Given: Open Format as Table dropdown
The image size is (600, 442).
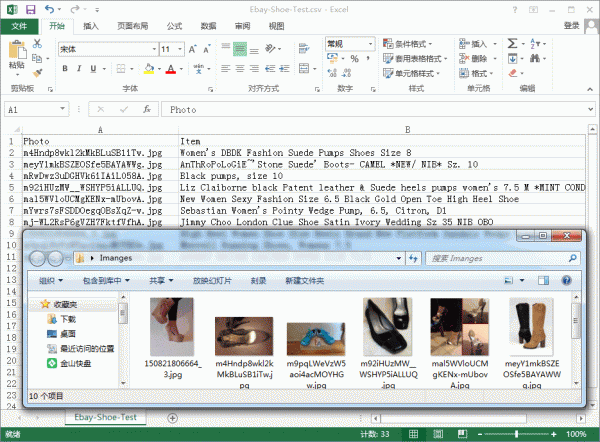Looking at the screenshot, I should (415, 59).
